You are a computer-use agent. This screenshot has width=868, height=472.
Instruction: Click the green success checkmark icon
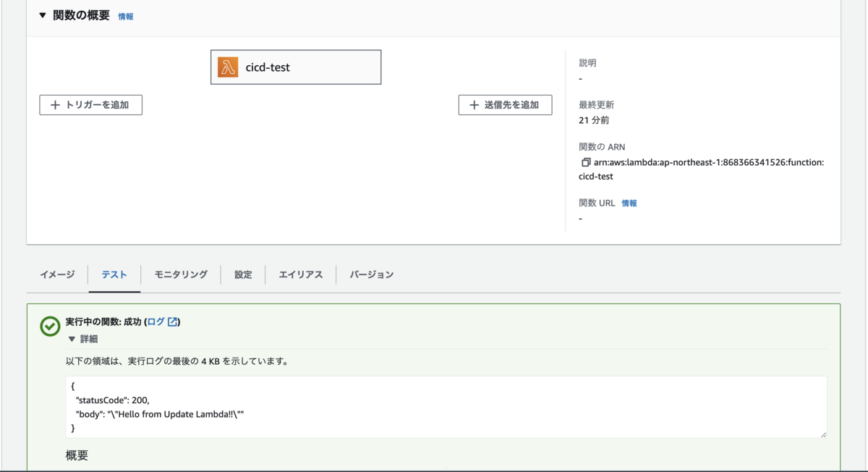coord(50,326)
